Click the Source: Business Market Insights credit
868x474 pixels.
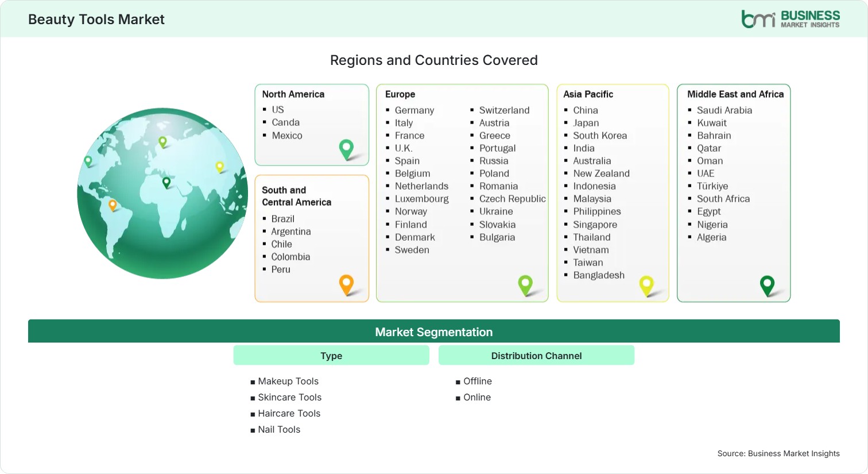pos(778,453)
